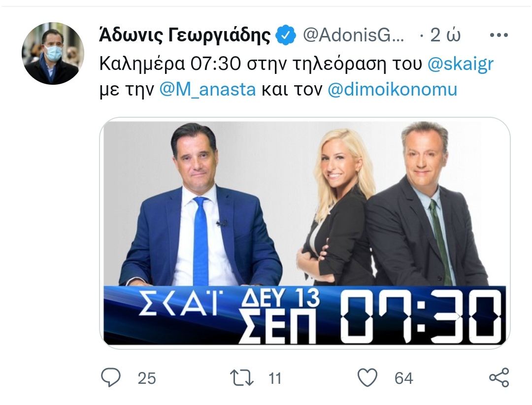Image resolution: width=532 pixels, height=405 pixels.
Task: Visit the @dimoikonomu mention
Action: coord(392,90)
